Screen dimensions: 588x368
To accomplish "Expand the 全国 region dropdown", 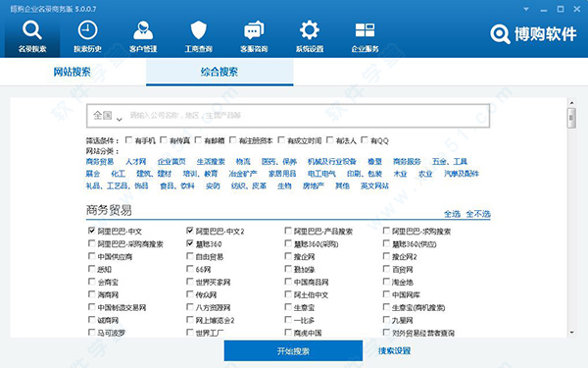I will click(108, 116).
